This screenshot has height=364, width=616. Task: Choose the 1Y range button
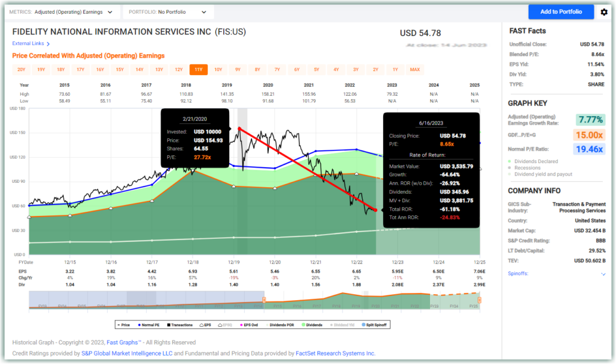395,70
